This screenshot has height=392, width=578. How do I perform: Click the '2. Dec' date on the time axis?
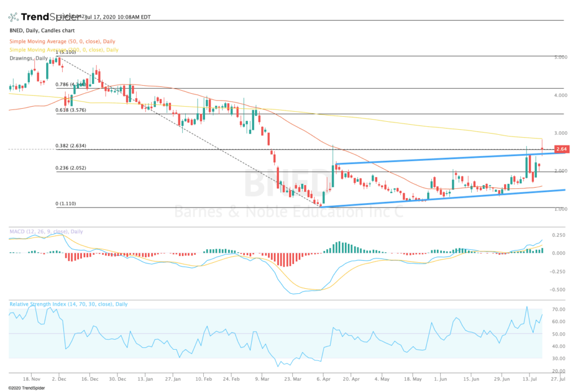(x=59, y=378)
